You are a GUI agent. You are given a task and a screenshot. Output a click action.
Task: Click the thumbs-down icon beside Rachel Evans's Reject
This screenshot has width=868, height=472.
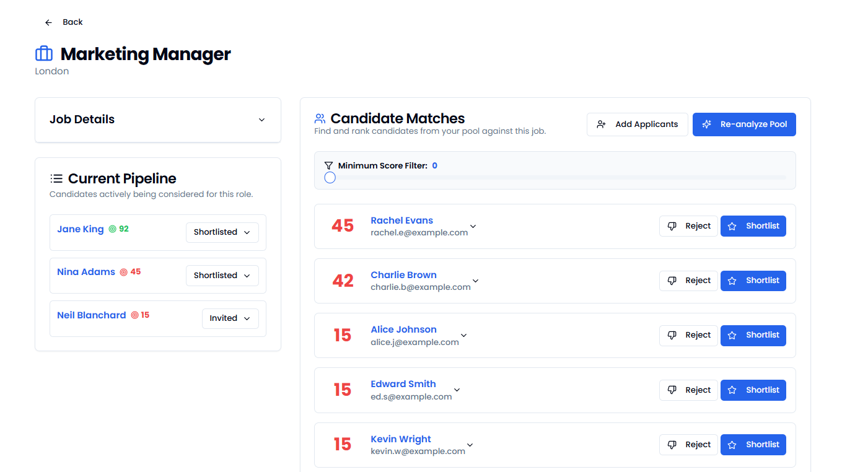(x=672, y=225)
